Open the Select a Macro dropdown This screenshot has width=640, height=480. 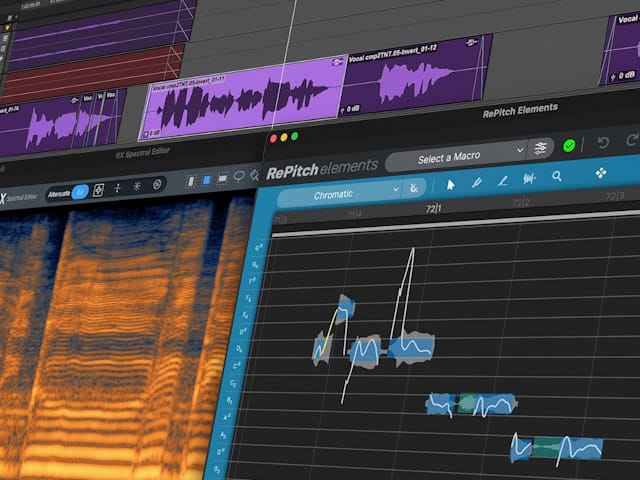click(456, 156)
